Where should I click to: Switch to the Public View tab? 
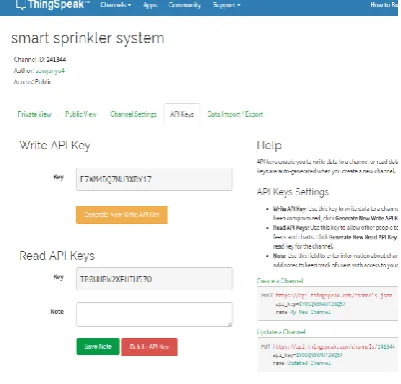(81, 114)
